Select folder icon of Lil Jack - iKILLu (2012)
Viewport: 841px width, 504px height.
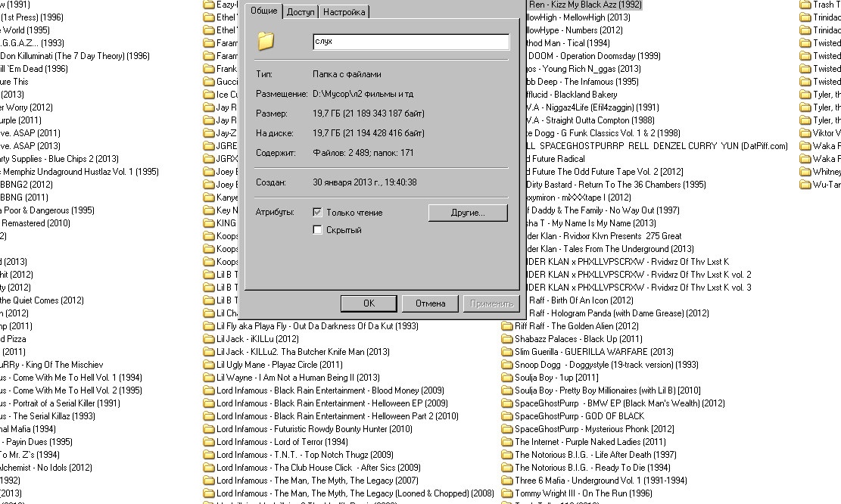[209, 339]
